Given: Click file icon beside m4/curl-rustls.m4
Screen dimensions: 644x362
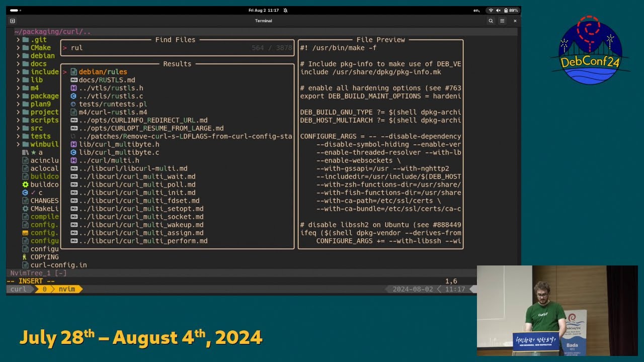Looking at the screenshot, I should click(x=73, y=112).
